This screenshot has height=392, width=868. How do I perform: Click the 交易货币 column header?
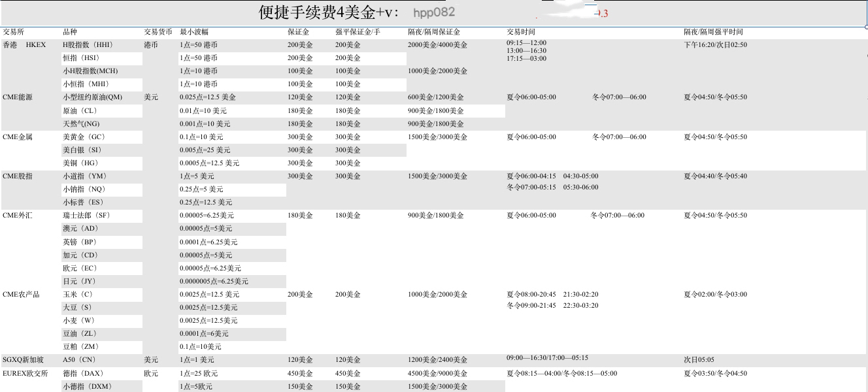click(x=158, y=32)
